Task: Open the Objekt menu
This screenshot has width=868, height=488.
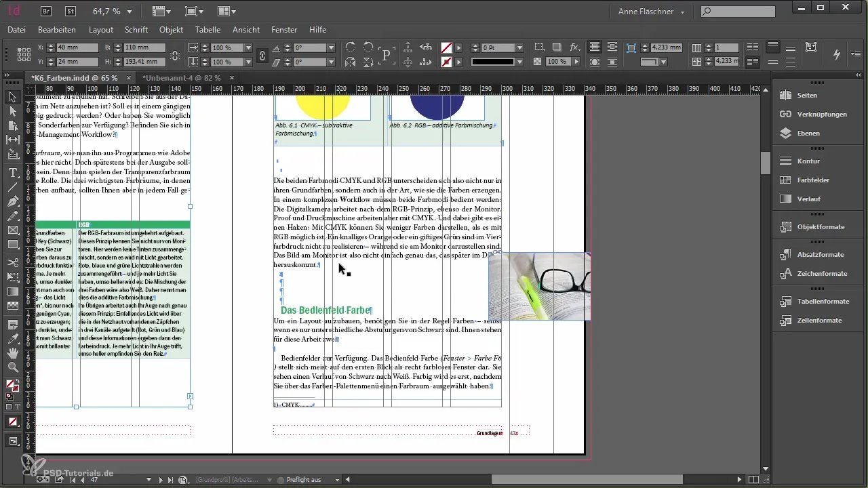Action: coord(171,30)
